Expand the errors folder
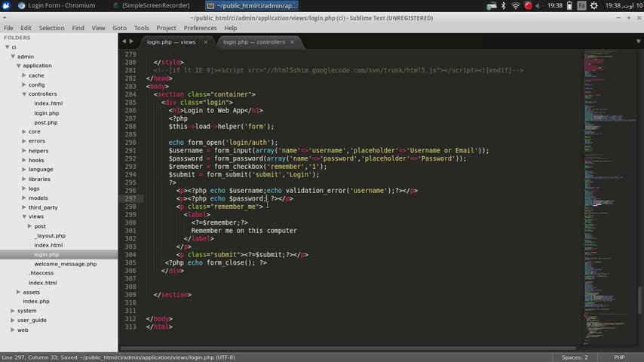Screen dimensions: 644x362 pos(24,141)
